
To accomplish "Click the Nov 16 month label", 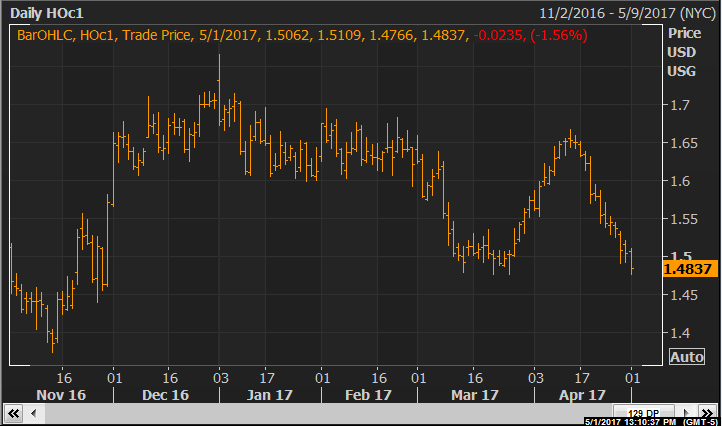I will [61, 395].
